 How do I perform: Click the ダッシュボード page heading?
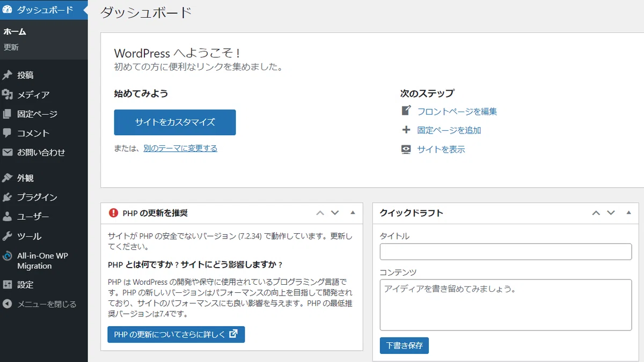(146, 13)
